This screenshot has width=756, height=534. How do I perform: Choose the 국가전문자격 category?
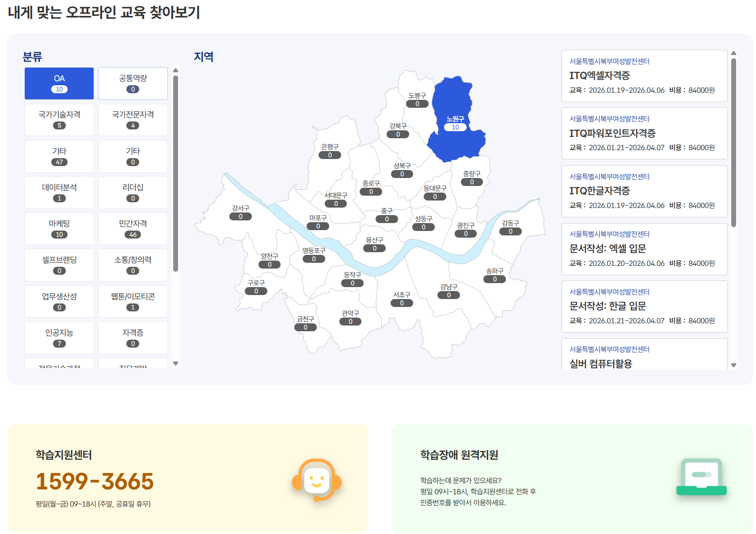click(x=133, y=120)
